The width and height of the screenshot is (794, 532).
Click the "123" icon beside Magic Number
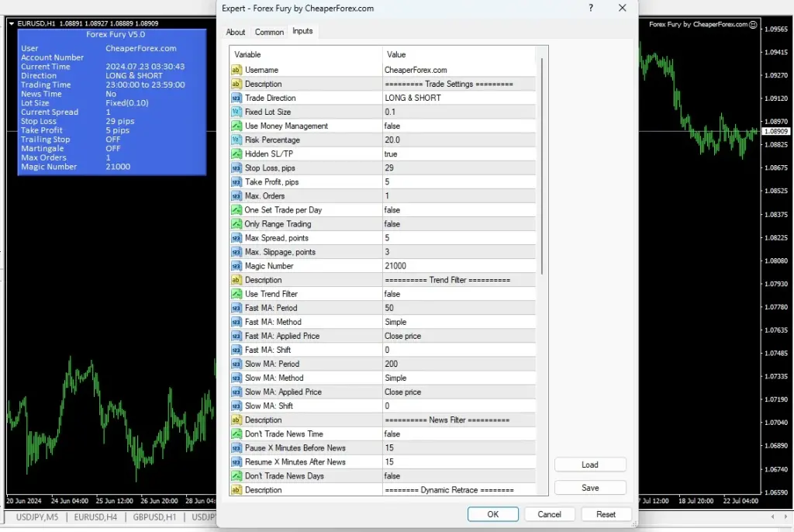pos(236,265)
